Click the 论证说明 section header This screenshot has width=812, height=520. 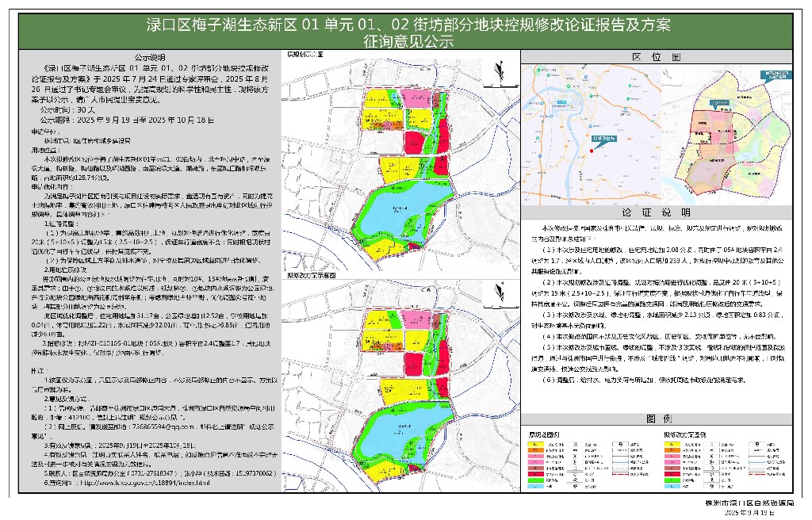click(x=659, y=213)
